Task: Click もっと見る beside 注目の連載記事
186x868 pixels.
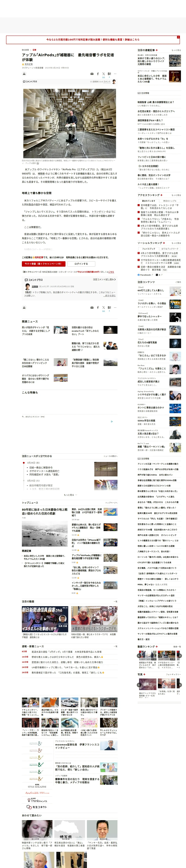Action: (176, 50)
